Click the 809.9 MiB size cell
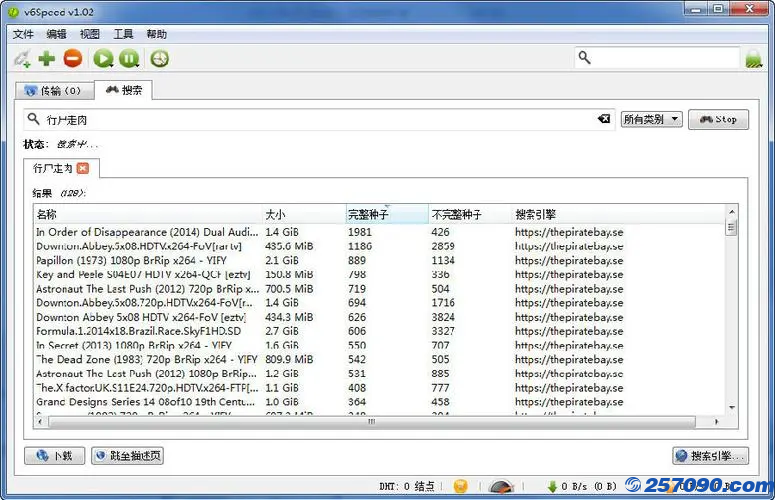The height and width of the screenshot is (500, 775). [x=289, y=360]
